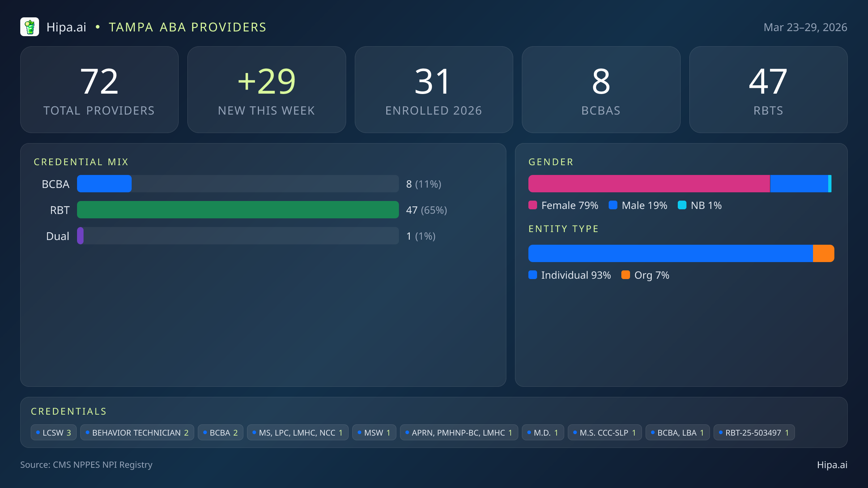868x488 pixels.
Task: Click the Enrolled 2026 stat card
Action: click(x=434, y=90)
